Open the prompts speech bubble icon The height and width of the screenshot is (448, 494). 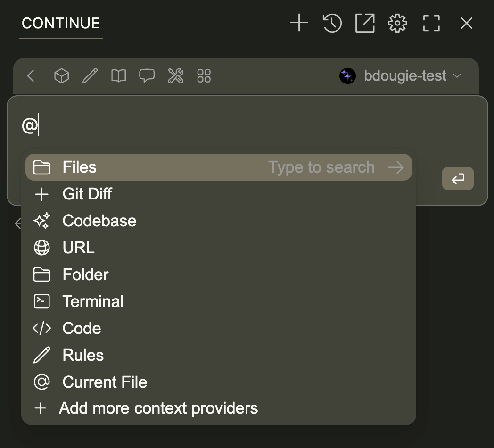(x=147, y=76)
